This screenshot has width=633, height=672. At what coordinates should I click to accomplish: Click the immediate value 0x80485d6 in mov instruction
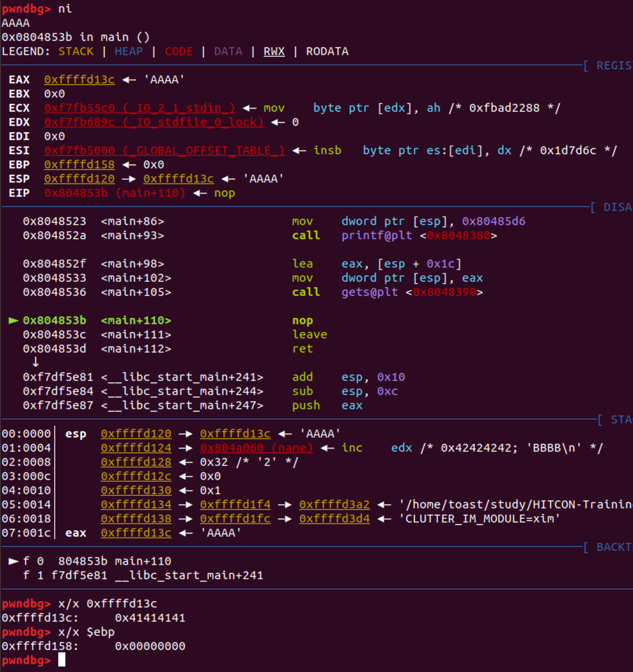[x=494, y=221]
